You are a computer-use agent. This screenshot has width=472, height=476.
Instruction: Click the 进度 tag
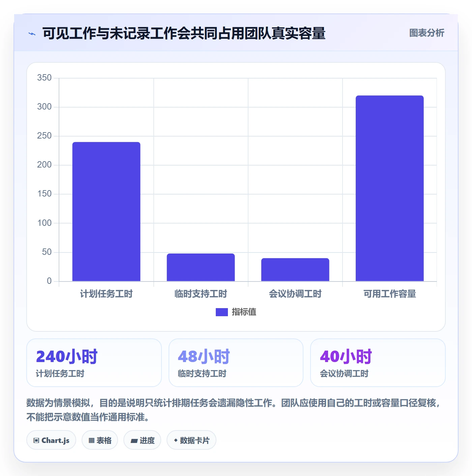142,440
